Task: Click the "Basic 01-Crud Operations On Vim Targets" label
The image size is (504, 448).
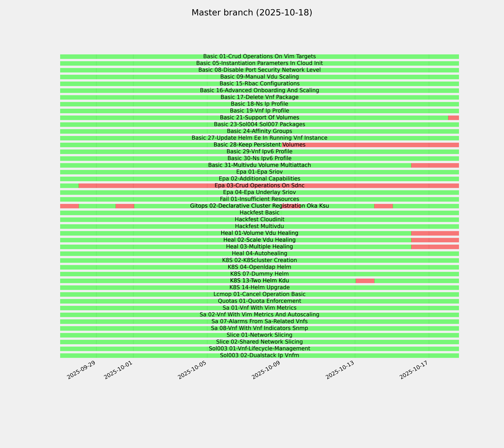Action: coord(259,56)
